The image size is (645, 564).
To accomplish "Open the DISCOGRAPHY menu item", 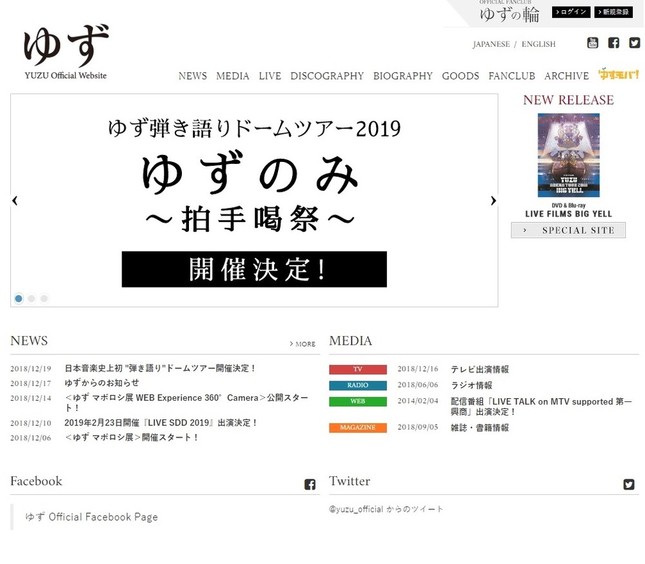I will [327, 76].
